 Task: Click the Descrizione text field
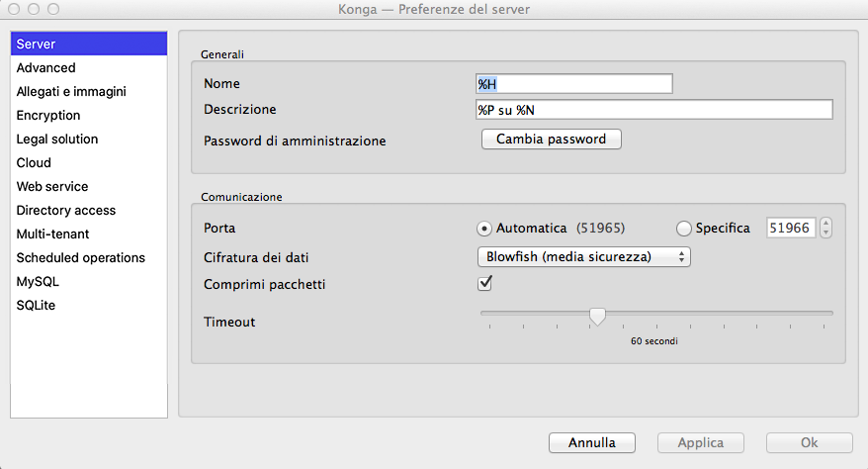[x=653, y=110]
